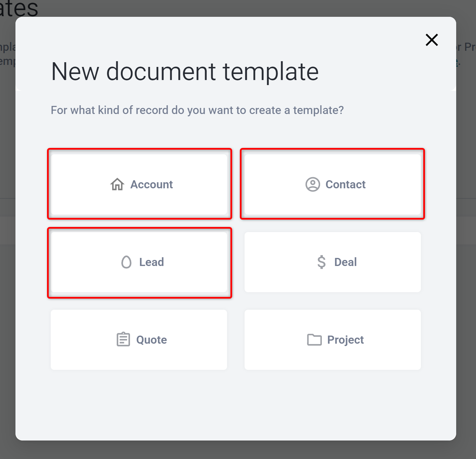Click the record type question text
The width and height of the screenshot is (476, 459).
coord(197,110)
